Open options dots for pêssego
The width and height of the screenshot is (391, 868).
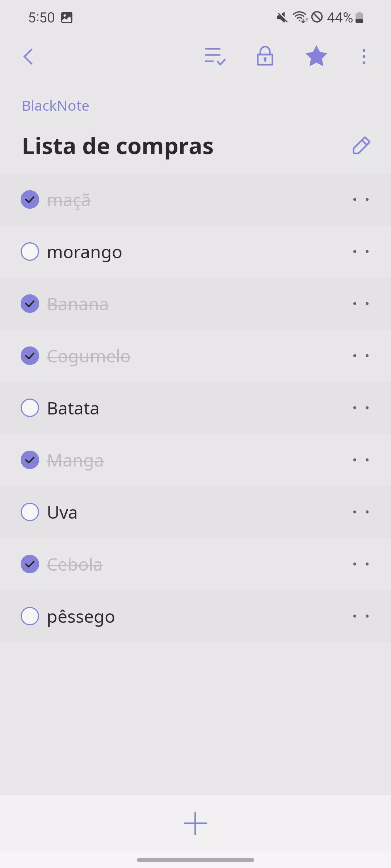click(x=361, y=616)
